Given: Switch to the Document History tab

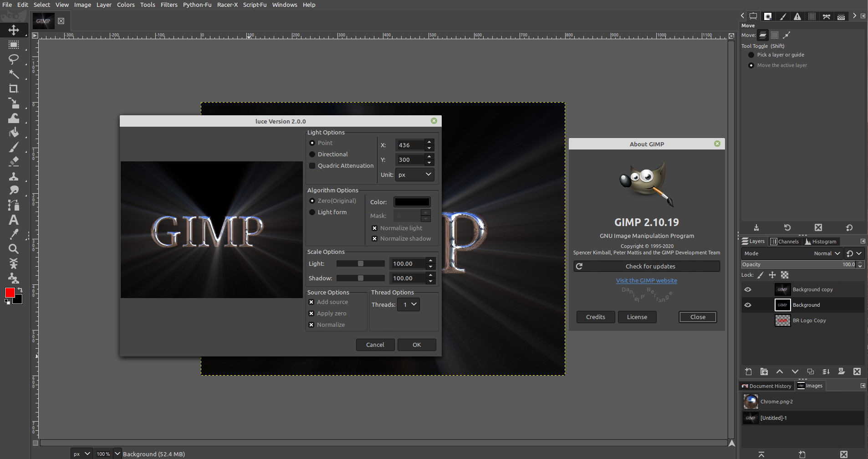Looking at the screenshot, I should click(x=766, y=386).
